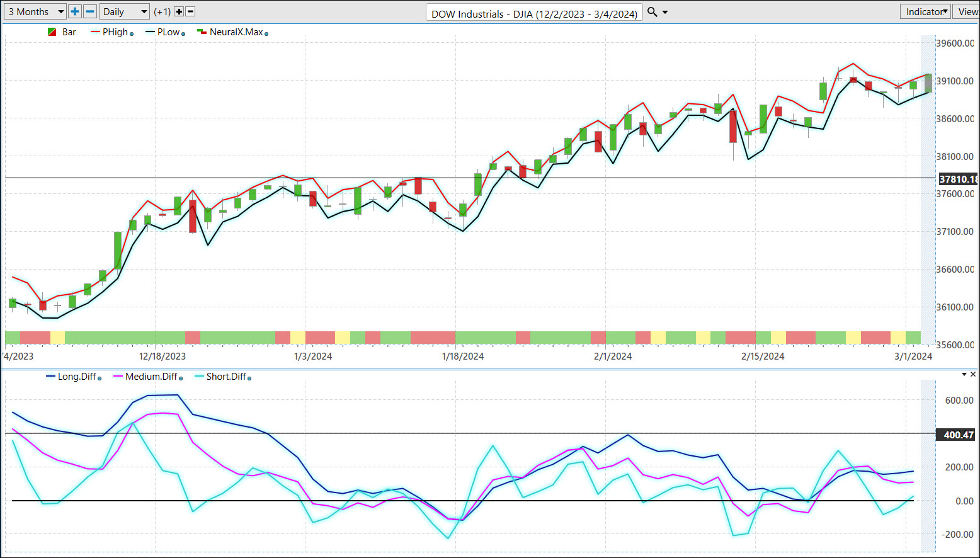Select the NeuralX.Max legend label
The width and height of the screenshot is (980, 558).
(x=236, y=32)
